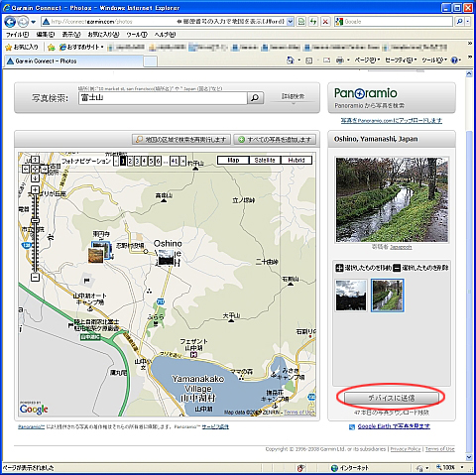Select the stream photo thumbnail in the selected list
Screen dimensions: 476x475
tap(387, 296)
